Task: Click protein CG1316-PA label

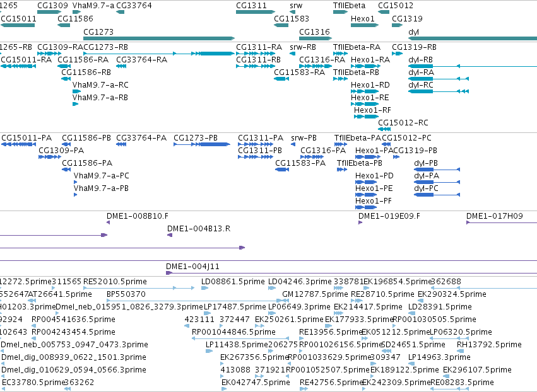Action: [323, 151]
